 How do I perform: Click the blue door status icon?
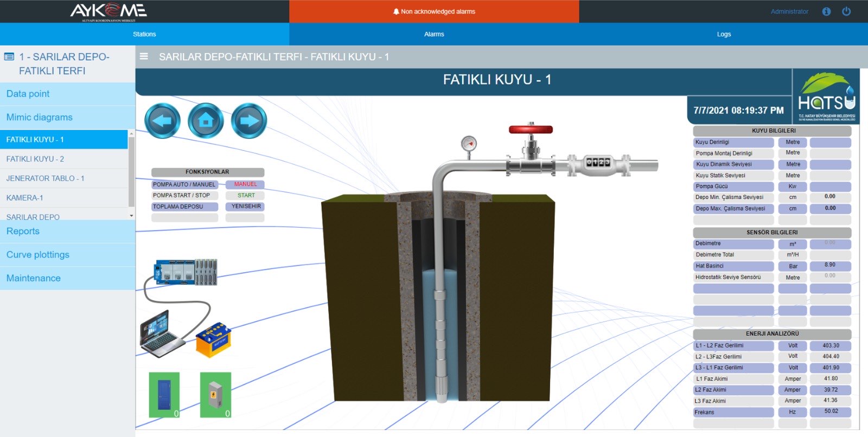coord(164,395)
